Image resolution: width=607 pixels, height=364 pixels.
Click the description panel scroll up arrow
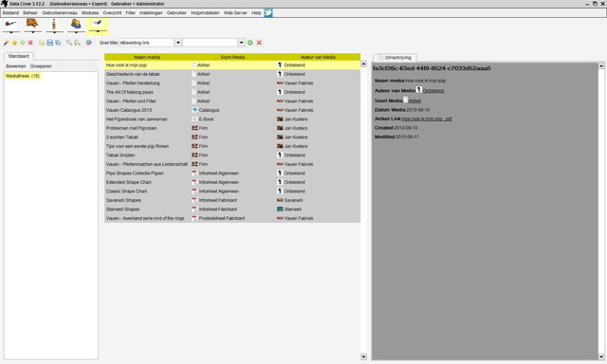coord(601,65)
